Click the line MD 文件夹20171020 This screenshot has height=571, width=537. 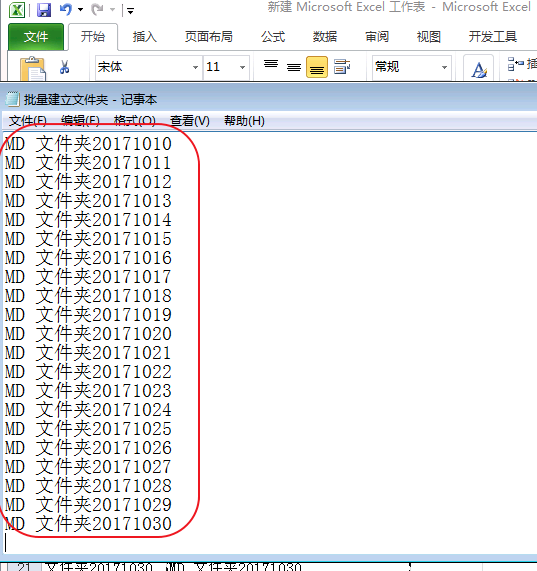click(x=88, y=334)
